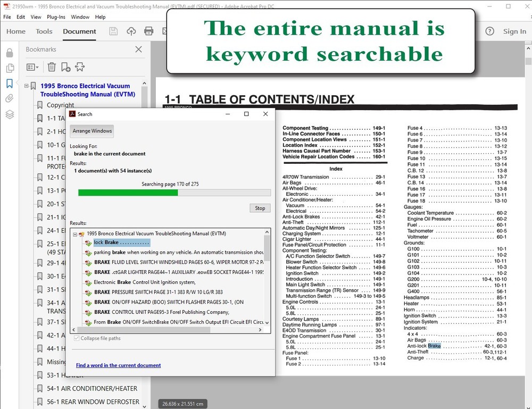
Task: Click the highlighted Brake word in document
Action: 434,346
